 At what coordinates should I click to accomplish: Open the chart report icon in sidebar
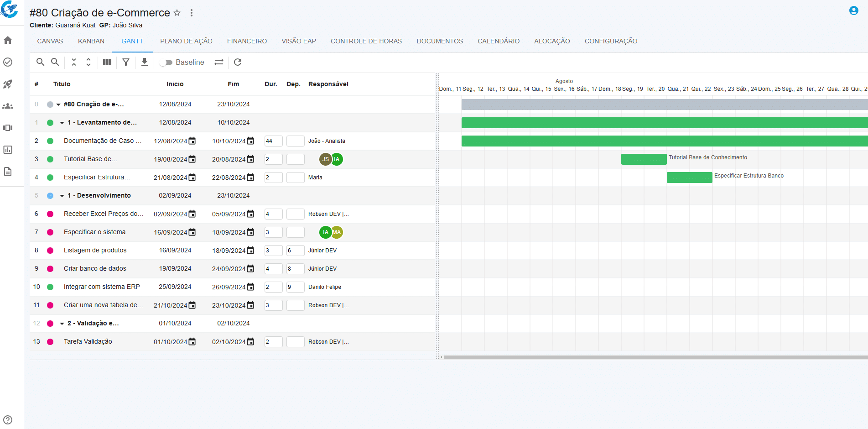pos(8,150)
